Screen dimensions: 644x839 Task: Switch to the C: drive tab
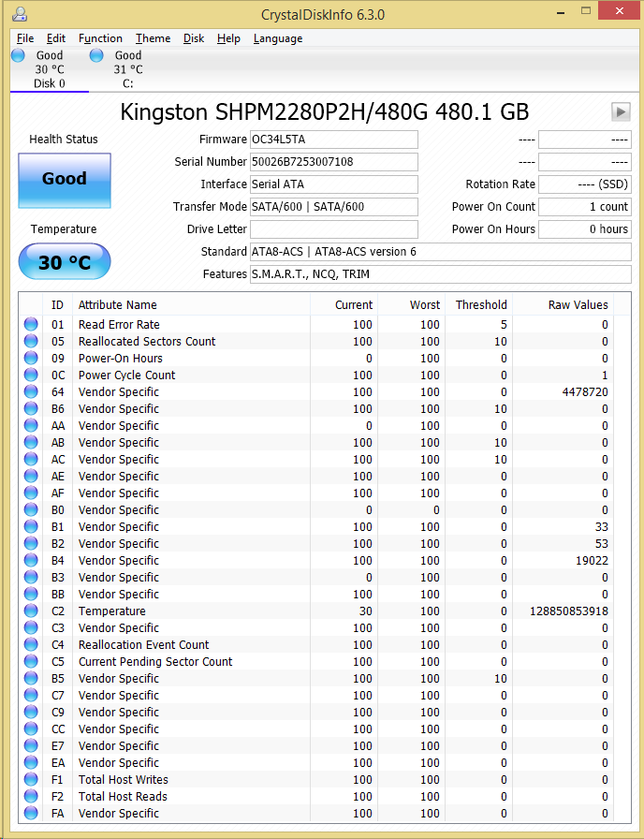[128, 70]
